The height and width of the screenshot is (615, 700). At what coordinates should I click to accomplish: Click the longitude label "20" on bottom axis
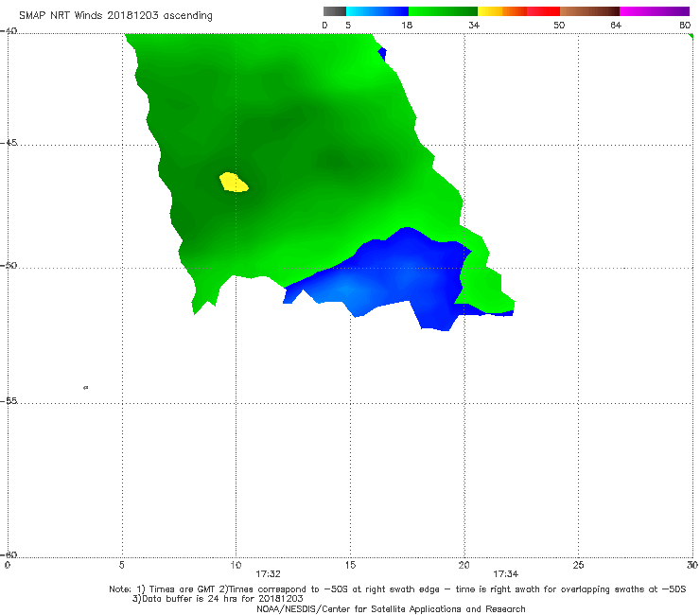click(464, 566)
